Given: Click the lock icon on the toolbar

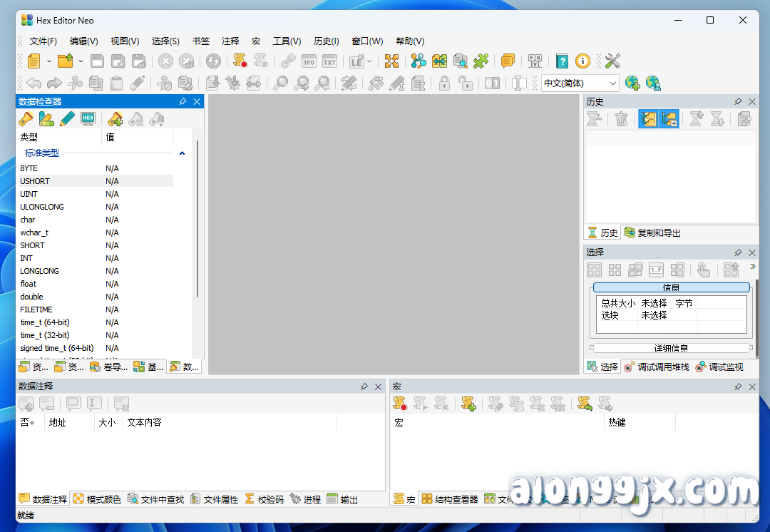Looking at the screenshot, I should [x=443, y=83].
